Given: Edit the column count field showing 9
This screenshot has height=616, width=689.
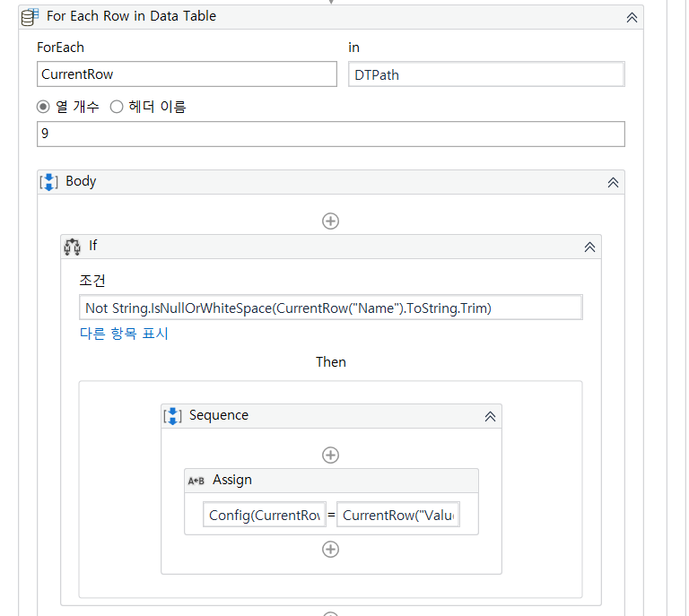Looking at the screenshot, I should pos(330,134).
